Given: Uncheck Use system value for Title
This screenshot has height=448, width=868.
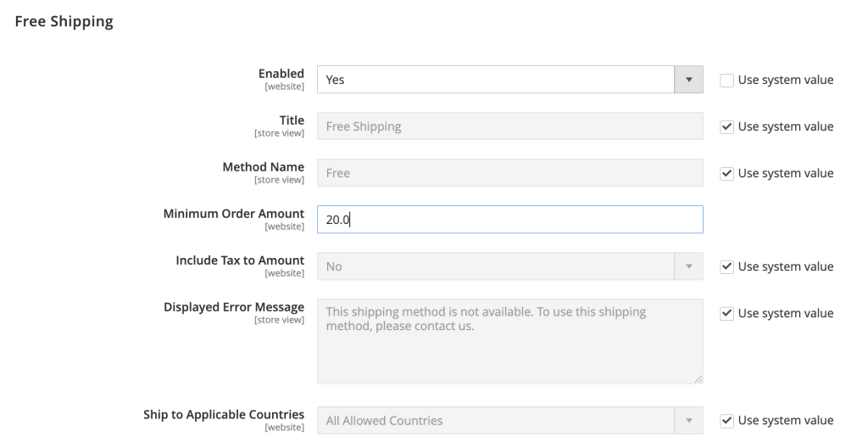Looking at the screenshot, I should pos(726,126).
